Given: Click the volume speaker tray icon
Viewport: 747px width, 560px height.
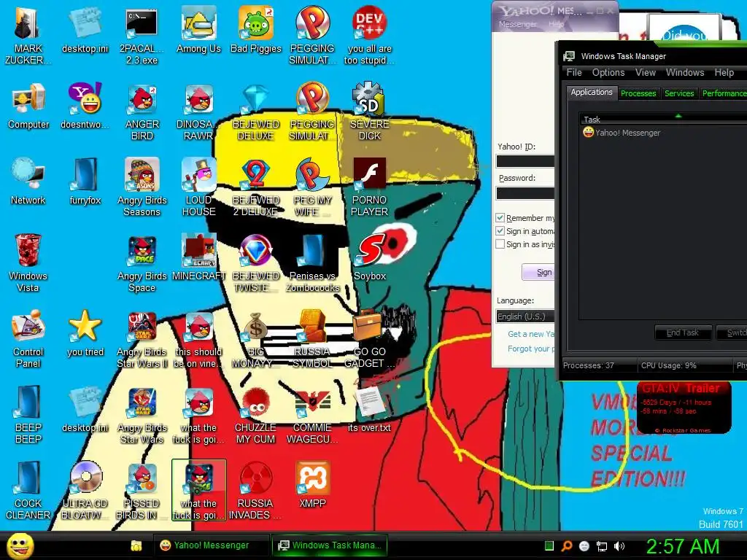Looking at the screenshot, I should tap(619, 546).
